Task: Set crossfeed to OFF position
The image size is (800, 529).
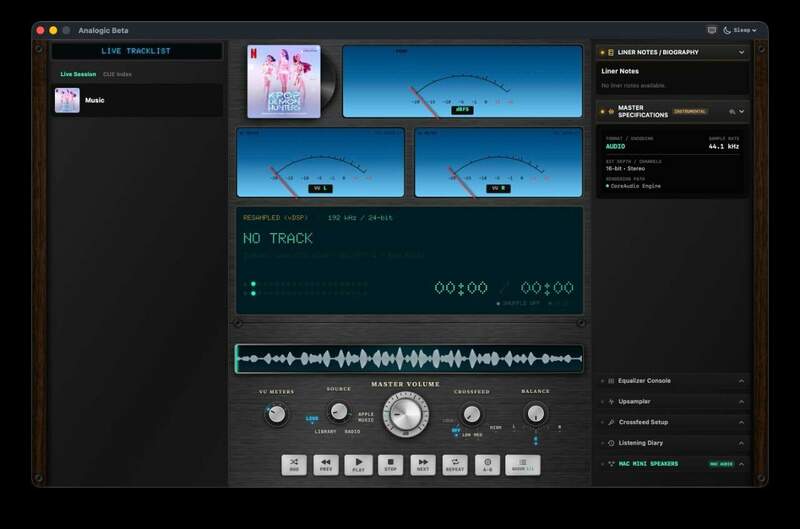Action: (456, 430)
